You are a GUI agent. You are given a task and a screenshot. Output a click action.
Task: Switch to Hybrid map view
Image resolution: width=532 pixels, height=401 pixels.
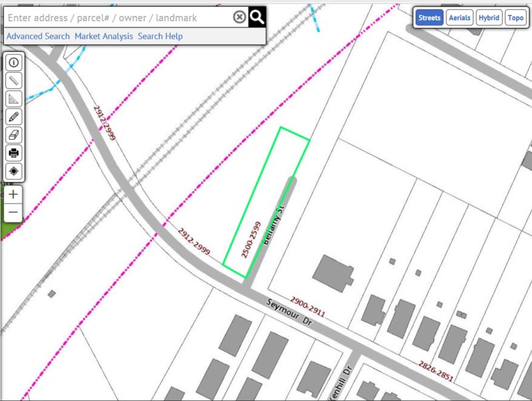coord(489,18)
